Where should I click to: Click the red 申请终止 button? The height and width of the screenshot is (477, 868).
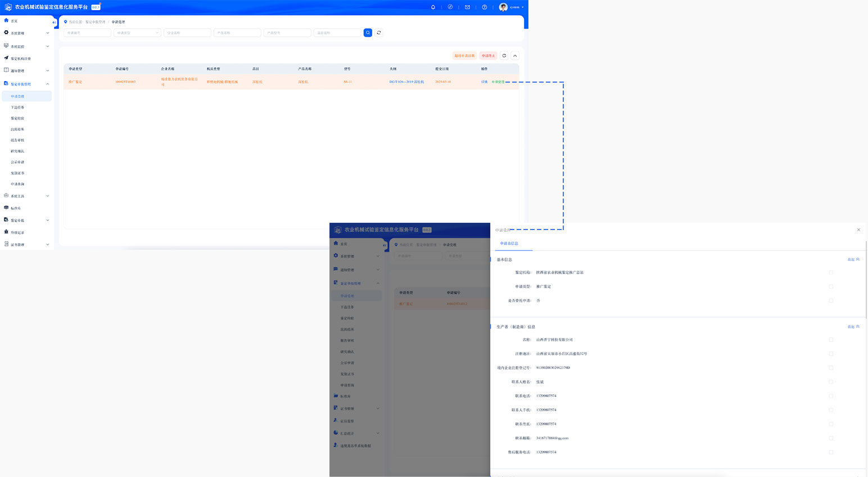click(488, 56)
